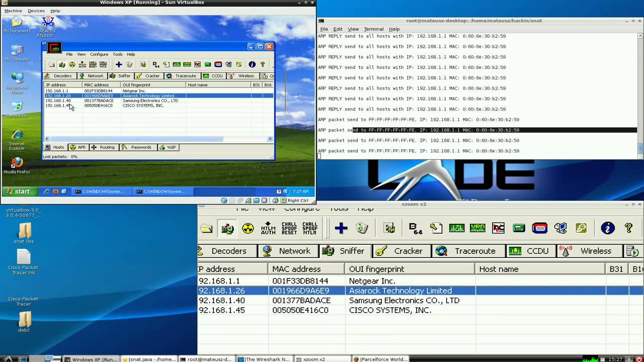Screen dimensions: 644x362
Task: Click the red rounded box icon in Cain's small toolbar
Action: click(x=218, y=64)
